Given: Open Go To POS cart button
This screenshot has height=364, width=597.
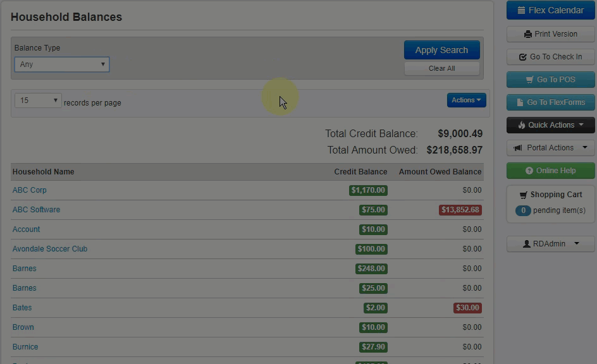Looking at the screenshot, I should (550, 80).
